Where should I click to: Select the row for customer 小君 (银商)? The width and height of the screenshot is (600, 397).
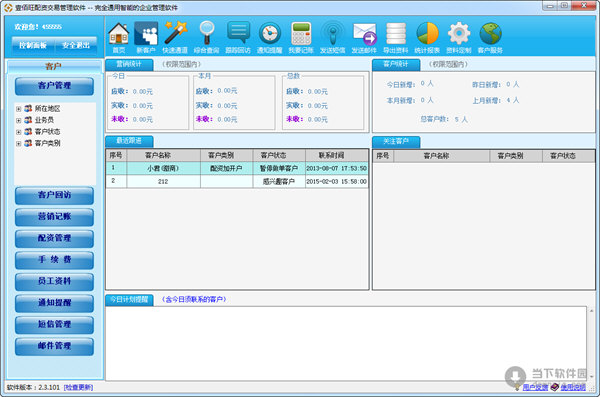click(x=237, y=168)
